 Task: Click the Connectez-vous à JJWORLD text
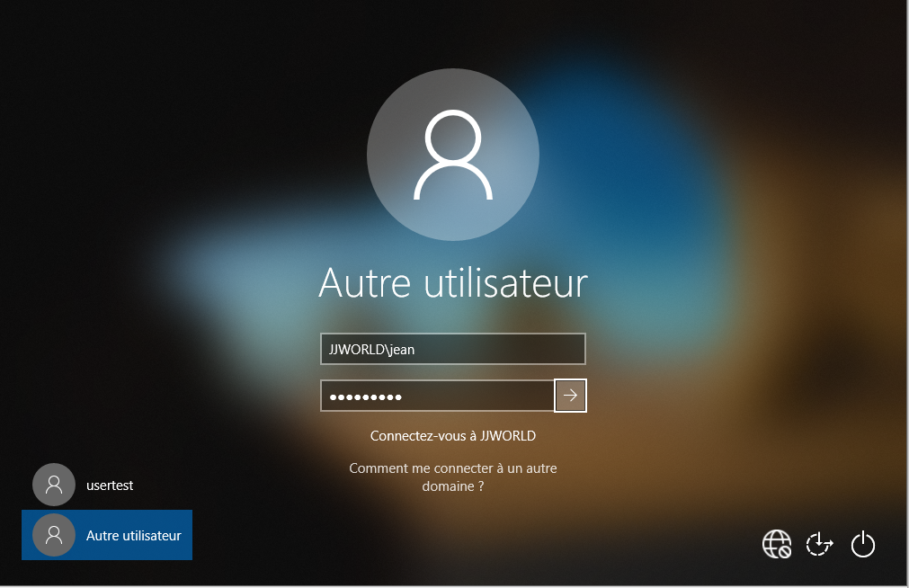[453, 435]
